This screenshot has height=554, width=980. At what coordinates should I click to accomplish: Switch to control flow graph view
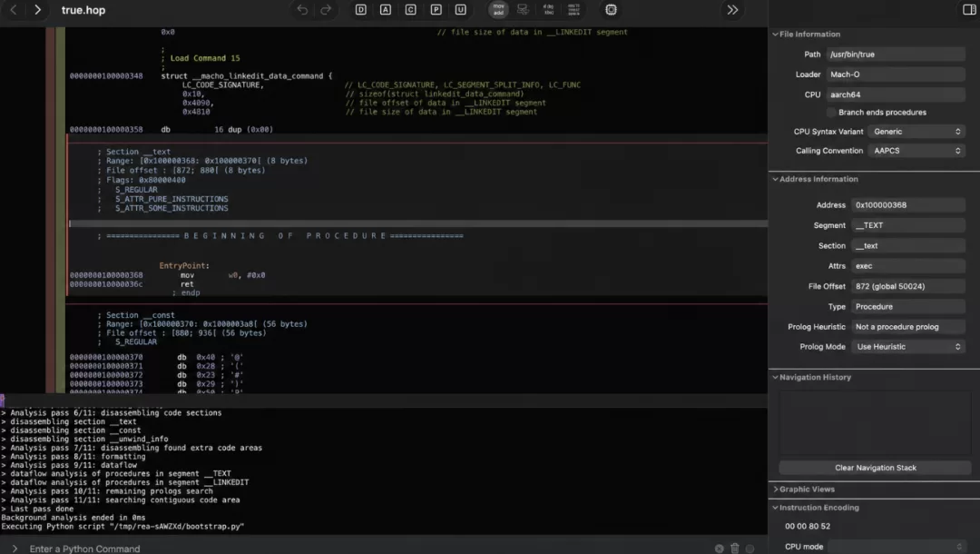pyautogui.click(x=523, y=10)
